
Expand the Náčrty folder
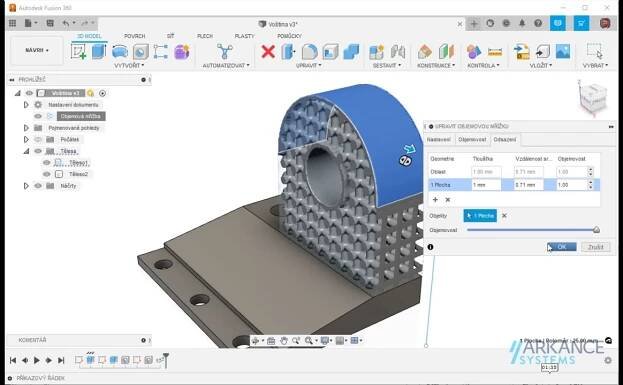(x=26, y=186)
